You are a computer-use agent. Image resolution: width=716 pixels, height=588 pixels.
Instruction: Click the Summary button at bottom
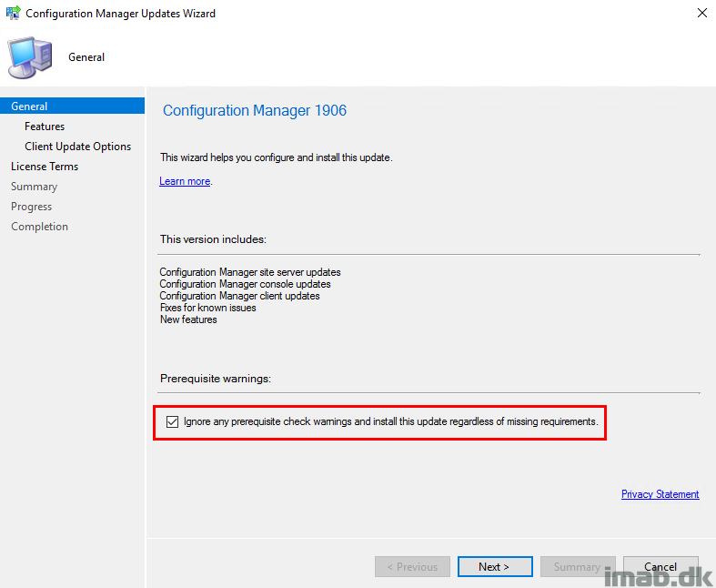click(578, 566)
